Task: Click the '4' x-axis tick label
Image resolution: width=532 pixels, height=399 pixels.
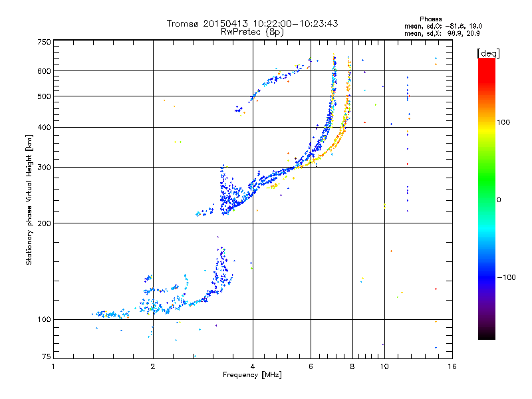Action: tap(253, 366)
